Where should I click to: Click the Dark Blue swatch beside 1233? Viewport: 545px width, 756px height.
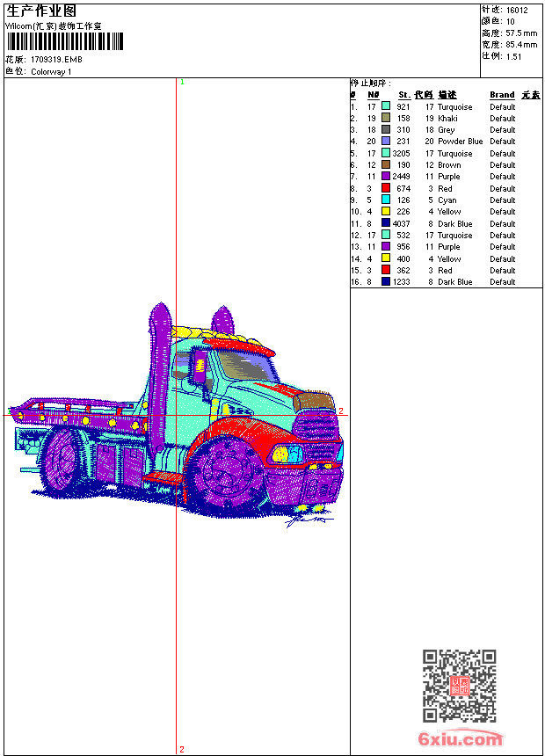386,281
